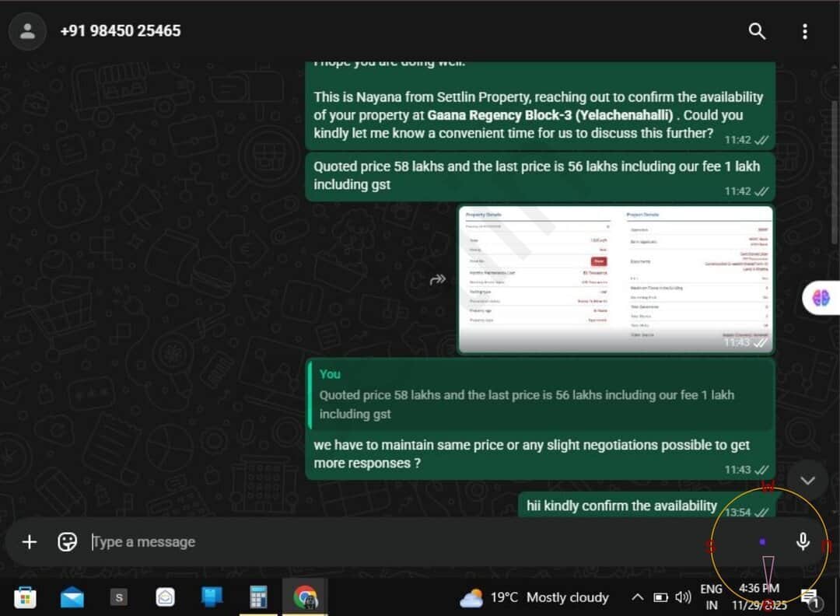The height and width of the screenshot is (616, 840).
Task: Show hidden system tray icons
Action: (x=637, y=597)
